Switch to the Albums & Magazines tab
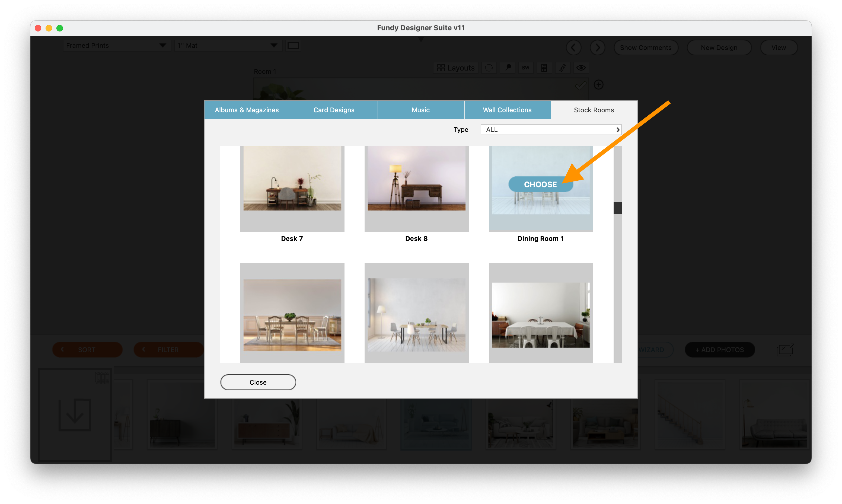 [x=247, y=110]
